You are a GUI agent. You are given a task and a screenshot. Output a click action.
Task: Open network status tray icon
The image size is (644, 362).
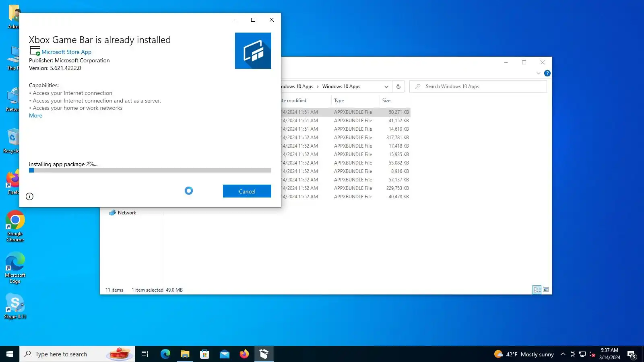point(582,354)
